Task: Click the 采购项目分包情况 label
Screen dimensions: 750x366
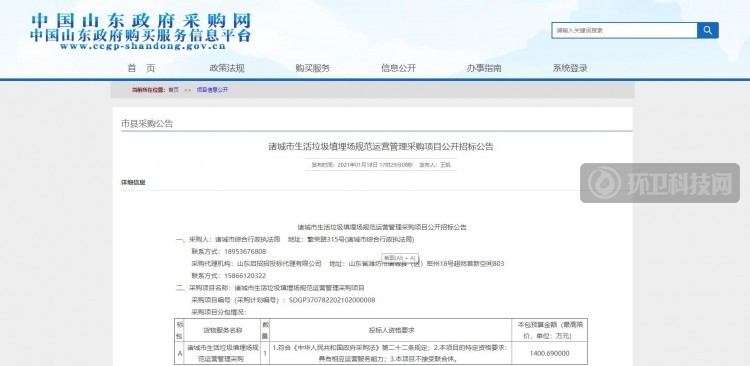Action: pyautogui.click(x=219, y=312)
